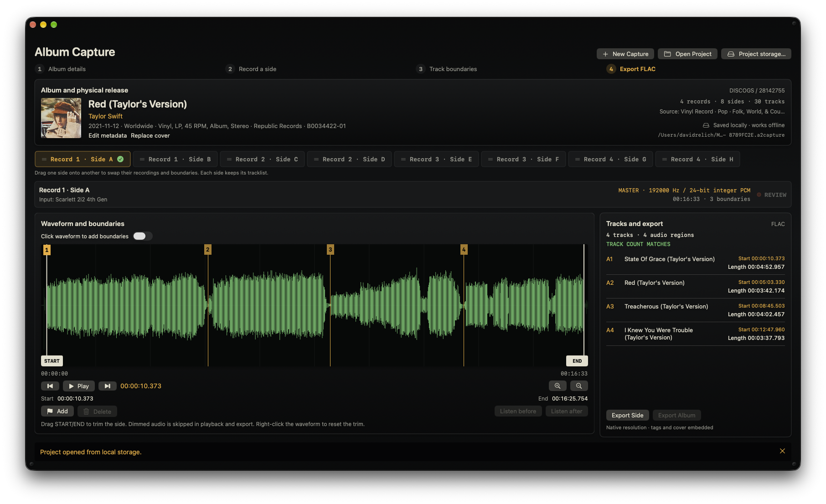Click the REVIEW status indicator
The height and width of the screenshot is (504, 826).
coord(772,195)
